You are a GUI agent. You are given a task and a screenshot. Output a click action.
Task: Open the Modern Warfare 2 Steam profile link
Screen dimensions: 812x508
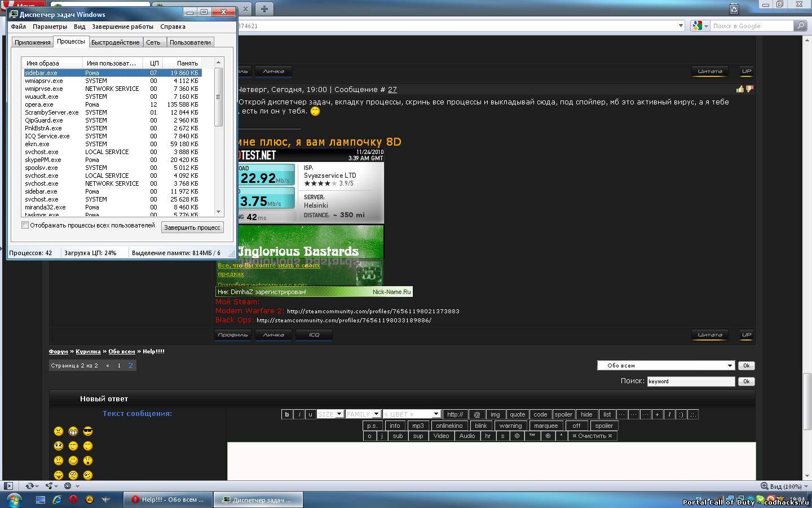click(373, 311)
